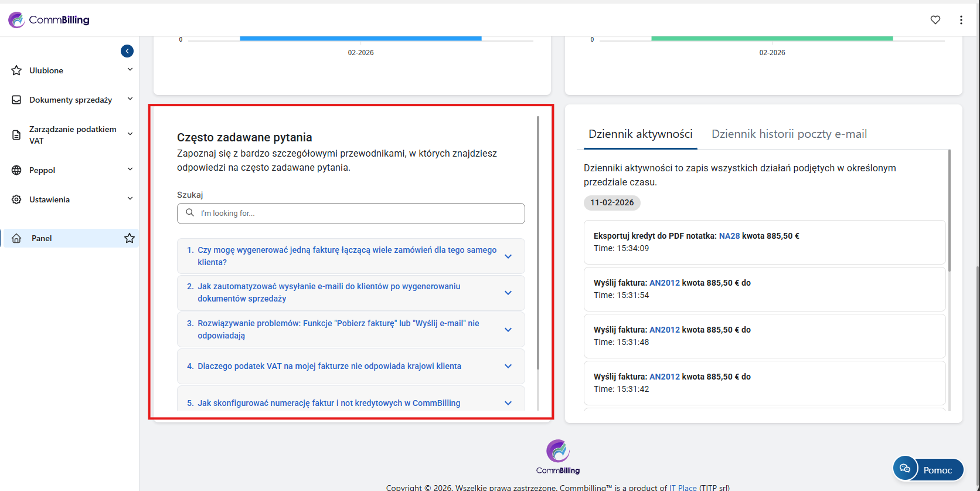Toggle the favorite star on Panel item
The height and width of the screenshot is (491, 980).
[x=130, y=238]
